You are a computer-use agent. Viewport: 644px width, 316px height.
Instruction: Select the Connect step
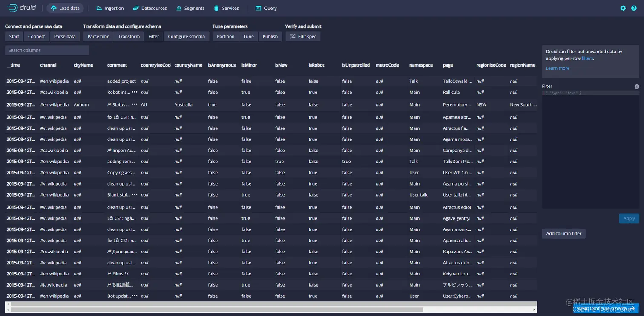pyautogui.click(x=37, y=37)
